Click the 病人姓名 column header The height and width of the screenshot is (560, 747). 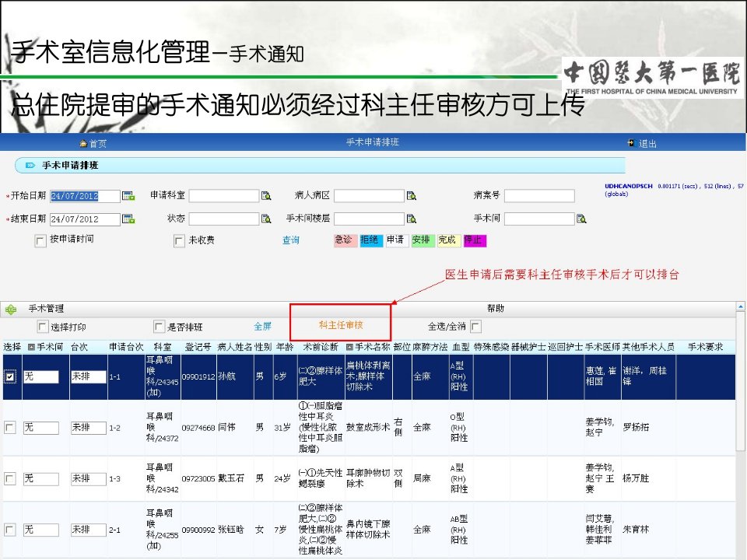point(235,347)
